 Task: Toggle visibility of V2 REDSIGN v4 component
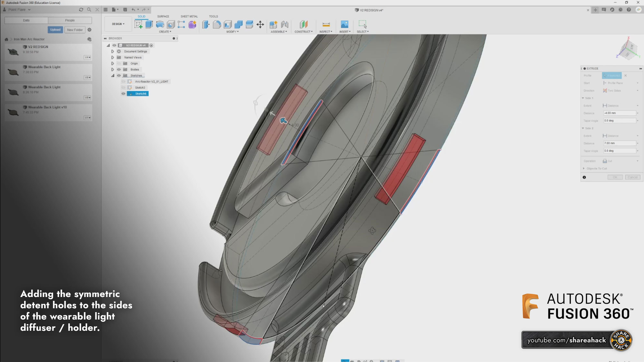pos(114,45)
